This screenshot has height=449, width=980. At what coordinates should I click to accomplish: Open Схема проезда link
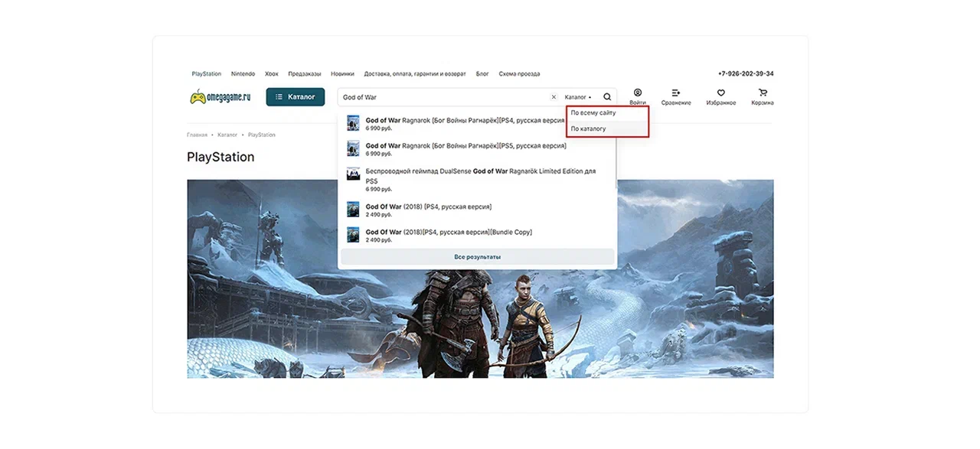pyautogui.click(x=519, y=74)
